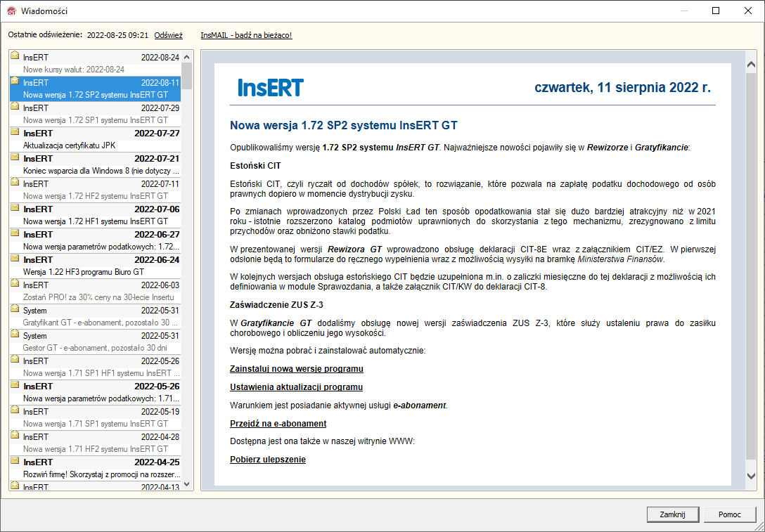Click the 'Pomoc' button
The height and width of the screenshot is (532, 765).
tap(730, 514)
